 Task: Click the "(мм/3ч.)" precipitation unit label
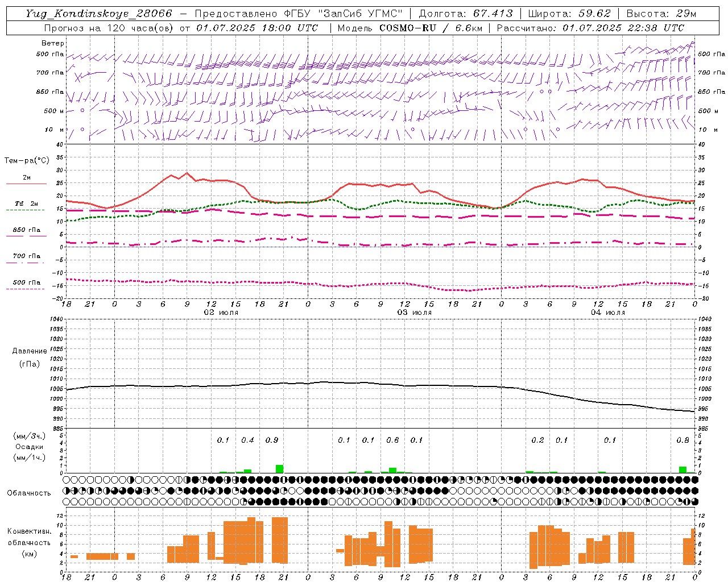[29, 436]
